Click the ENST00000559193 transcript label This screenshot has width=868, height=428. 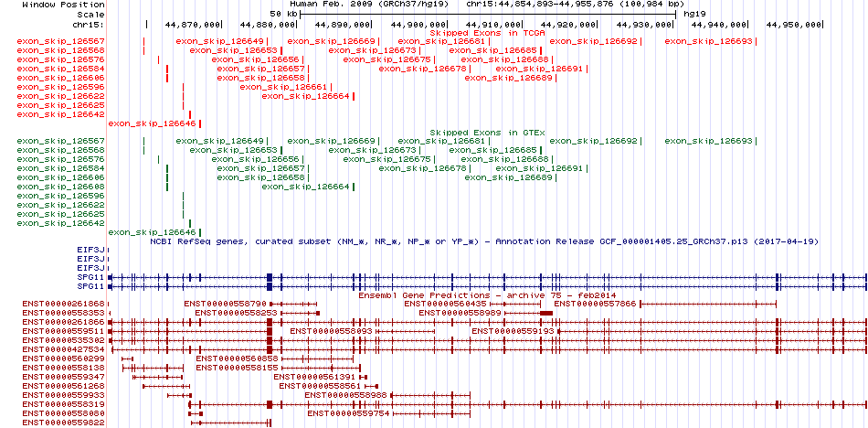(x=513, y=331)
